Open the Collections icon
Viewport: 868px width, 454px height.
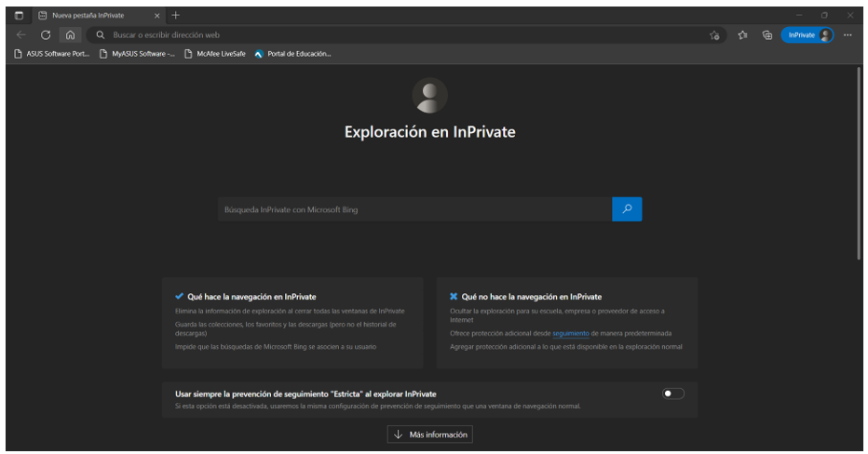coord(767,34)
